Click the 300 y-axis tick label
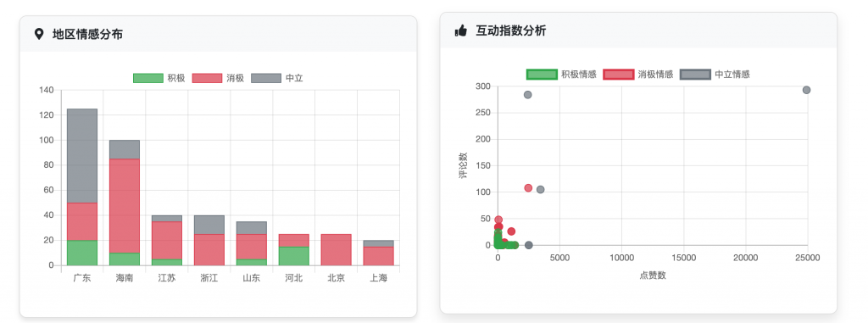Screen dimensions: 868x323 click(x=483, y=86)
